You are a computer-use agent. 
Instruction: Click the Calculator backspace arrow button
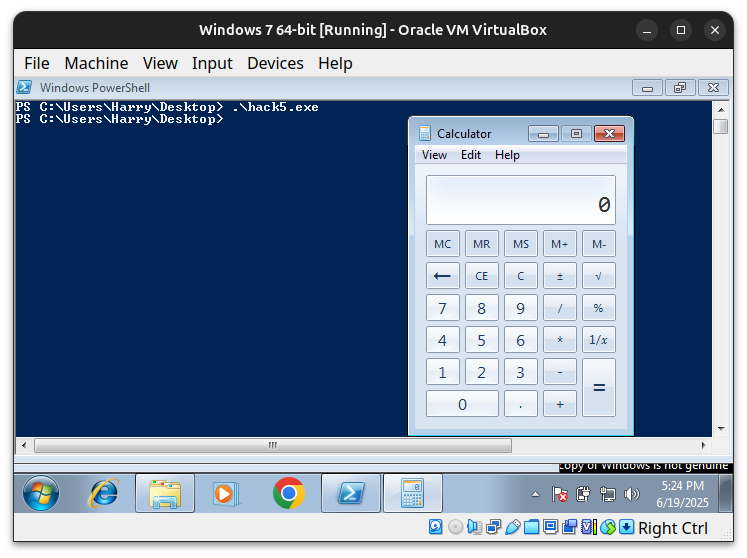click(x=443, y=276)
